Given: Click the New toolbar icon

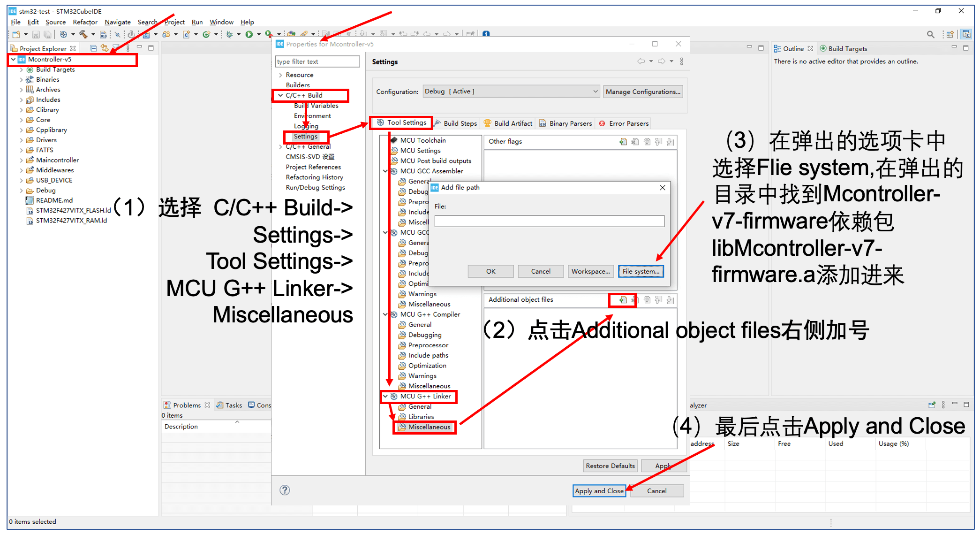Looking at the screenshot, I should click(x=16, y=34).
